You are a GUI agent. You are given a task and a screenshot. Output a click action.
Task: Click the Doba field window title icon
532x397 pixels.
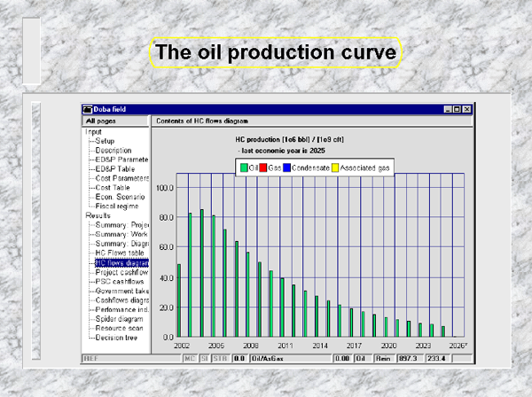[88, 109]
